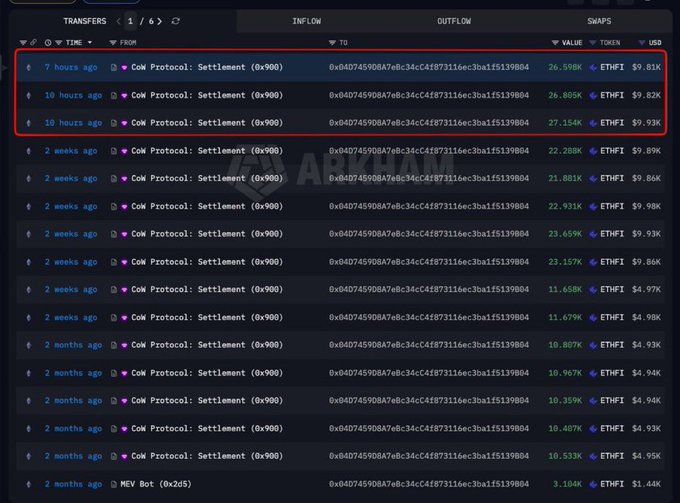Click contract icon in 10.359K row
This screenshot has width=680, height=503.
tap(114, 401)
